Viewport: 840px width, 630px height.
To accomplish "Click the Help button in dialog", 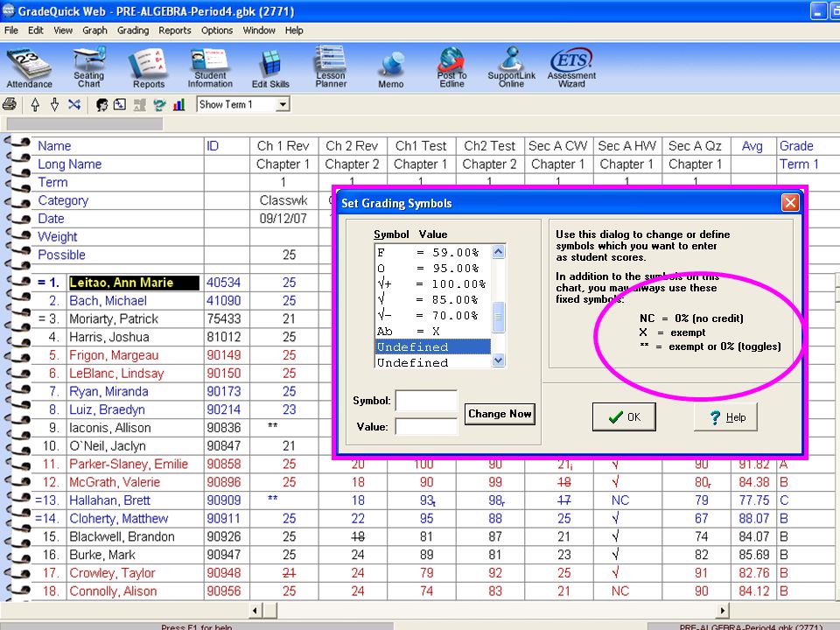I will tap(726, 416).
